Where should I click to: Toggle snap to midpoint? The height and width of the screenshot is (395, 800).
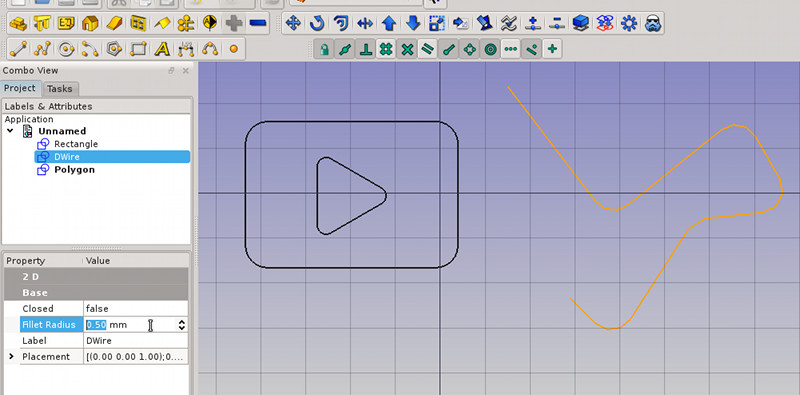[x=345, y=50]
